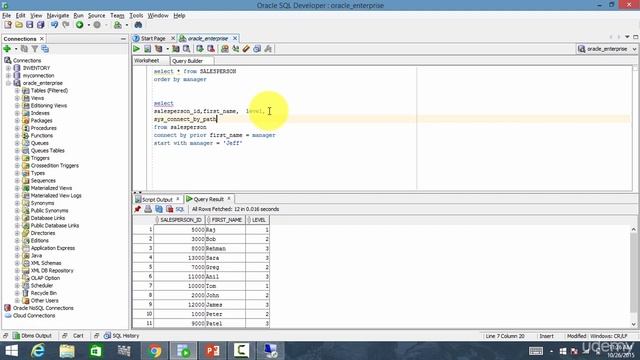Click the red delete icon in Query Result toolbar
The height and width of the screenshot is (360, 640).
click(x=169, y=209)
